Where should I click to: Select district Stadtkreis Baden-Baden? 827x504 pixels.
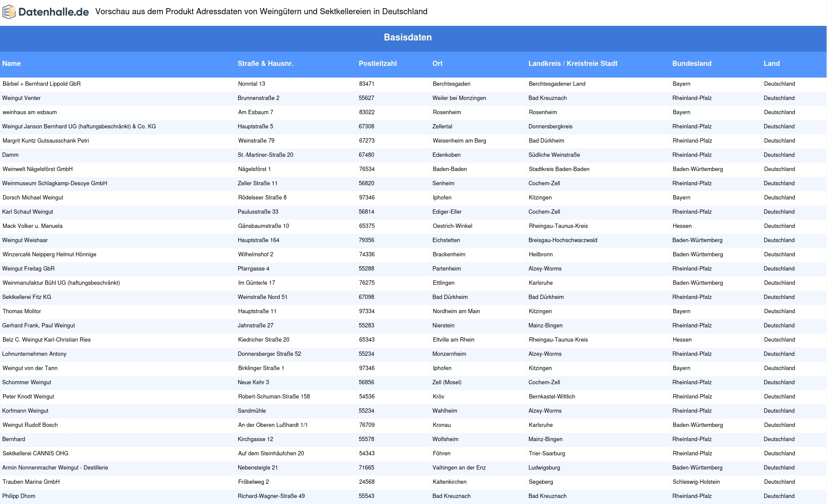(559, 169)
